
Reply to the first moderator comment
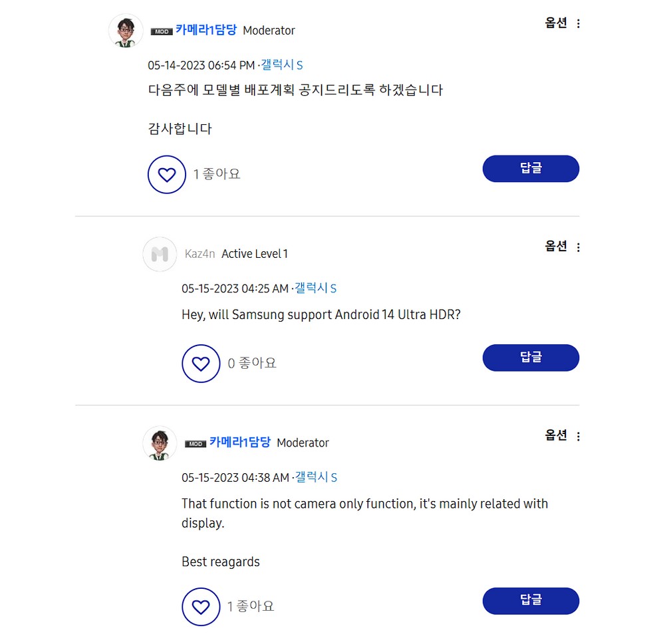[x=531, y=169]
